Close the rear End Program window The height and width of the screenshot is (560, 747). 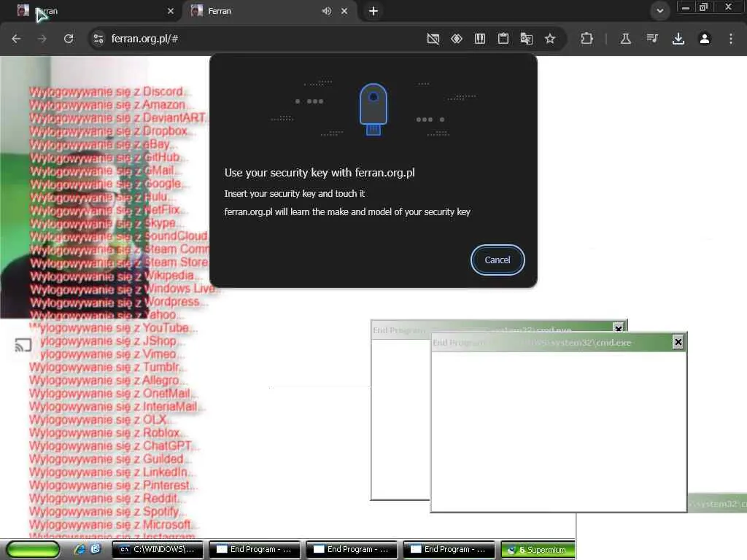pos(619,327)
